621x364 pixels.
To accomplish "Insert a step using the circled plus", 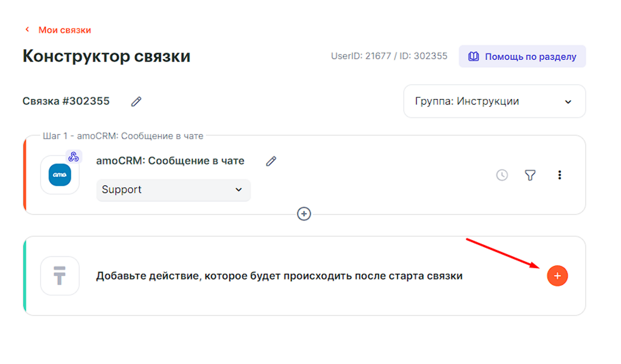I will (304, 214).
